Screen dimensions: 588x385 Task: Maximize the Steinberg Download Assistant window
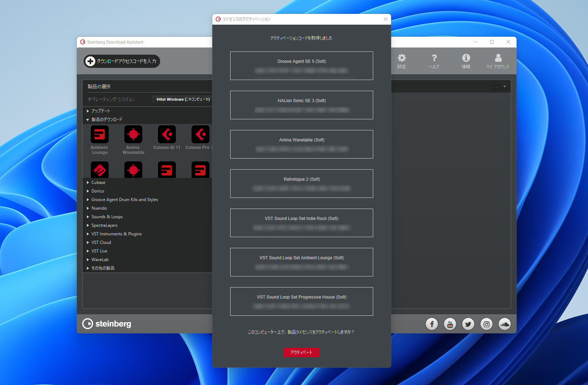[492, 42]
